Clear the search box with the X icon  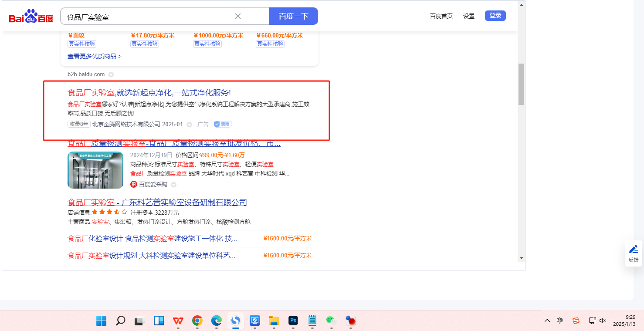point(238,17)
